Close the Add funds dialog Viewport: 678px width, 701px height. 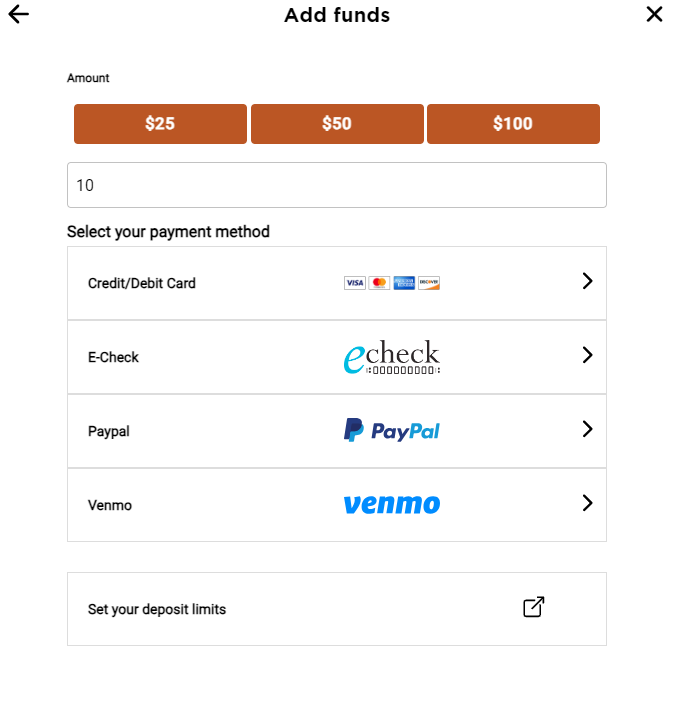(654, 14)
